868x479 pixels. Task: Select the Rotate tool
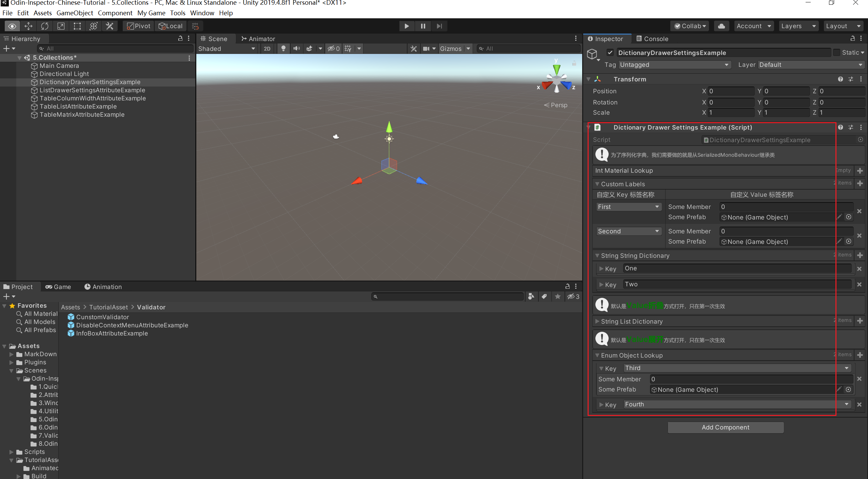coord(45,26)
